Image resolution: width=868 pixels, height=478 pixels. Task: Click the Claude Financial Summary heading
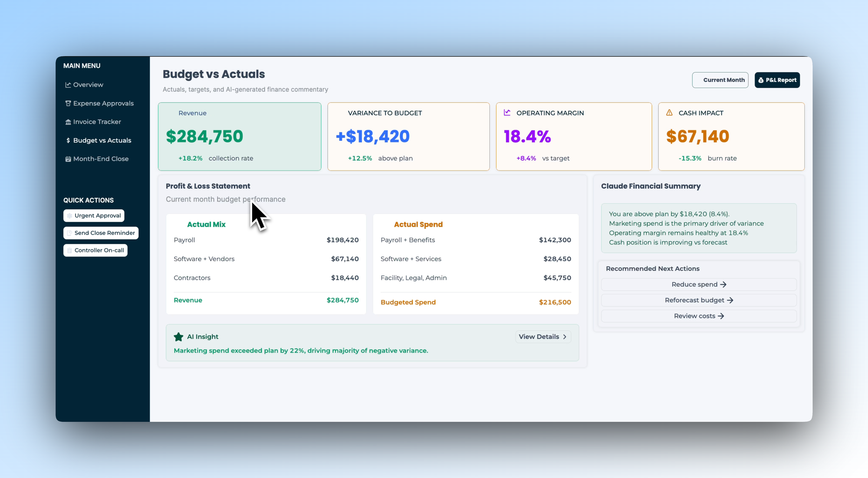tap(651, 187)
